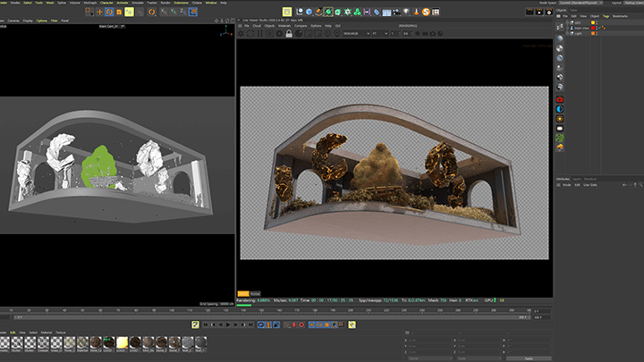The image size is (644, 362).
Task: Open the spline pen tool
Action: pyautogui.click(x=318, y=12)
